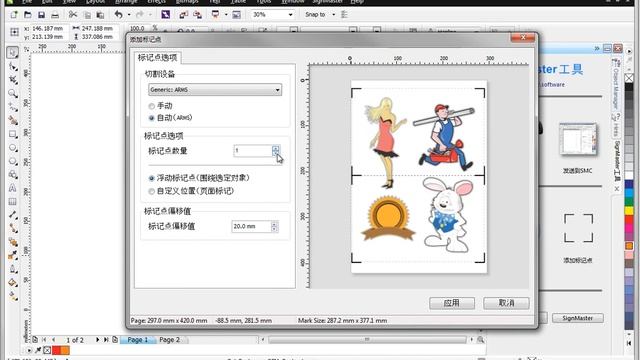Click the 添加标记点 registration marks icon
This screenshot has width=640, height=360.
click(578, 228)
